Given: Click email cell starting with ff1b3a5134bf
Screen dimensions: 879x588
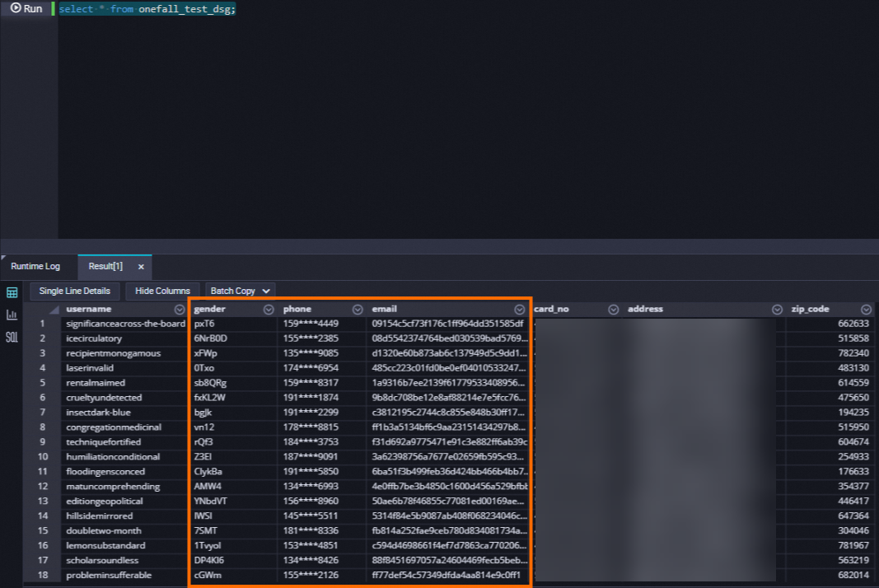Looking at the screenshot, I should (449, 427).
